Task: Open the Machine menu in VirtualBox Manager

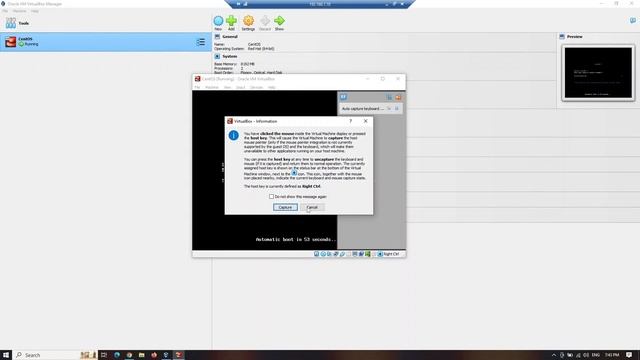Action: (x=19, y=11)
